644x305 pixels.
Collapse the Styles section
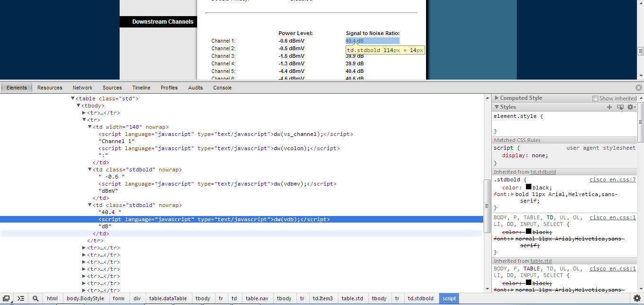496,107
